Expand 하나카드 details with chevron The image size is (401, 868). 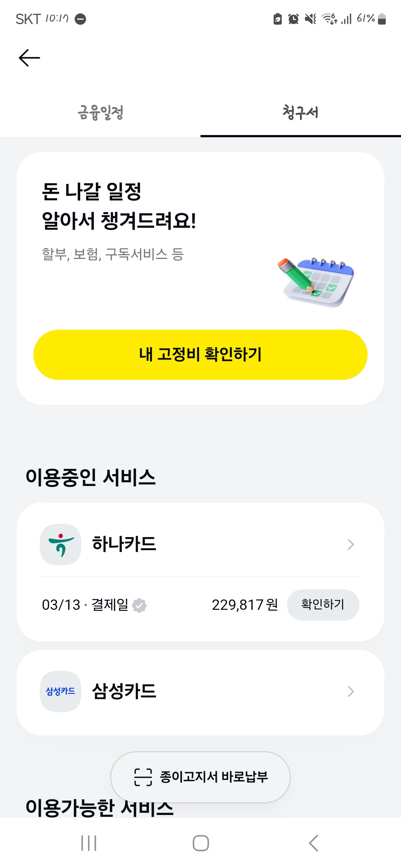pyautogui.click(x=351, y=545)
